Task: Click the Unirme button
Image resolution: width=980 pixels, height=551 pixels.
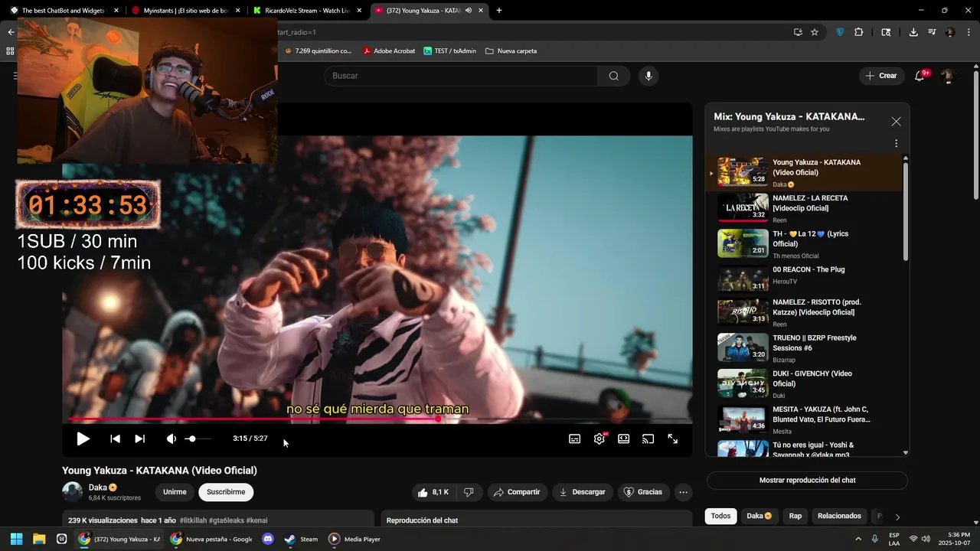Action: click(175, 492)
